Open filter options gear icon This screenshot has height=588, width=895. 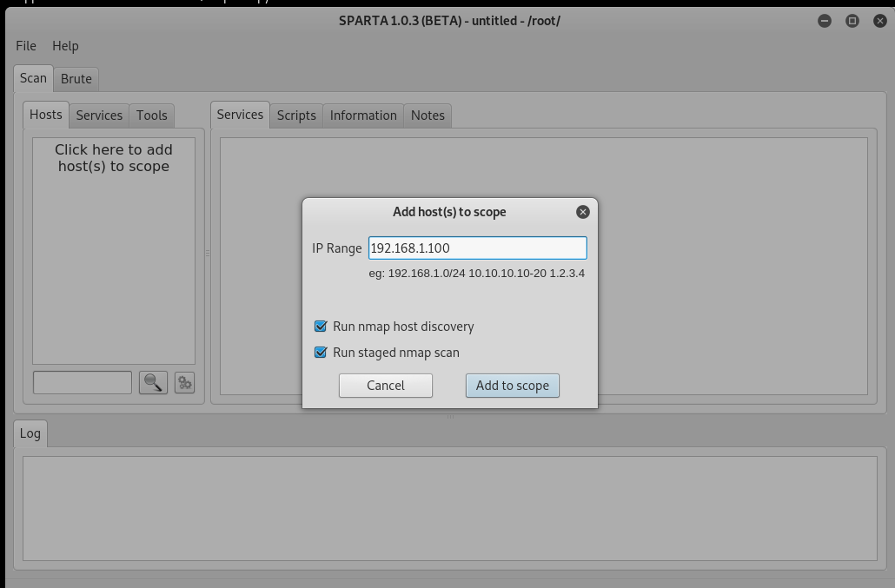[184, 383]
